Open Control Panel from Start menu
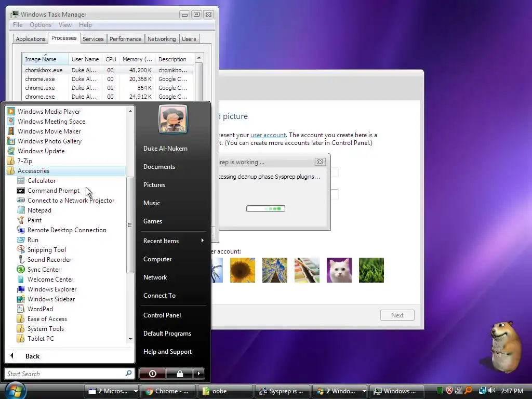This screenshot has height=399, width=532. pos(162,315)
